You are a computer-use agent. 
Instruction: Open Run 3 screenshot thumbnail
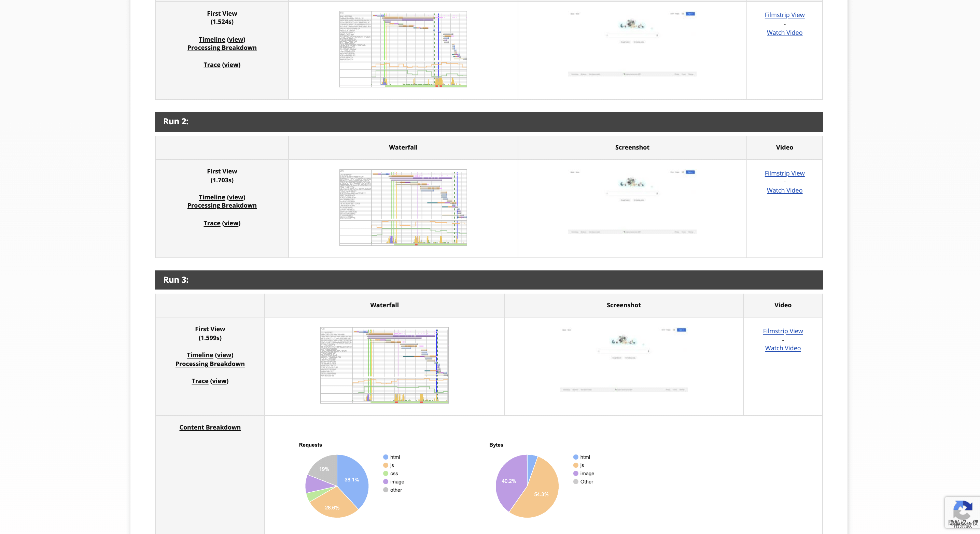pos(624,360)
